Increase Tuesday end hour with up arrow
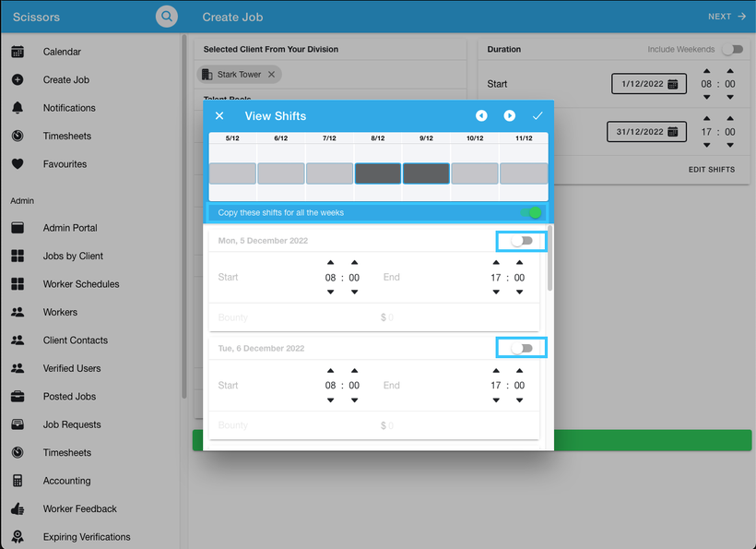 (496, 371)
